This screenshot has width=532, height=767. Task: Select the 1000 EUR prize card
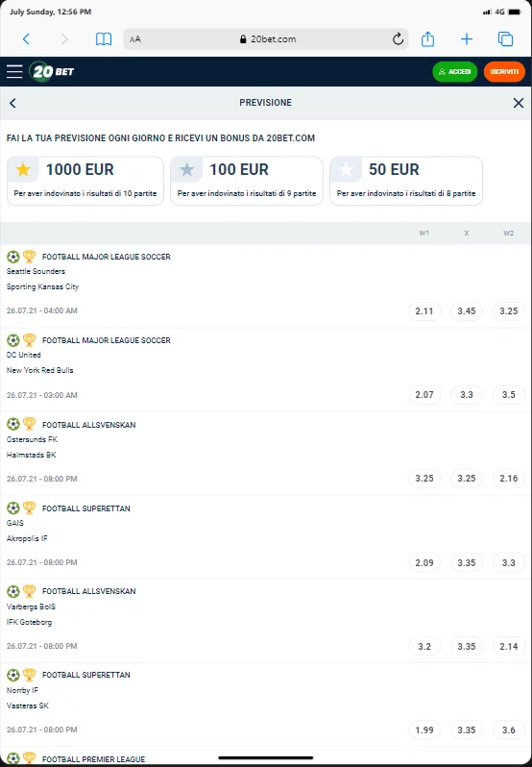(85, 181)
